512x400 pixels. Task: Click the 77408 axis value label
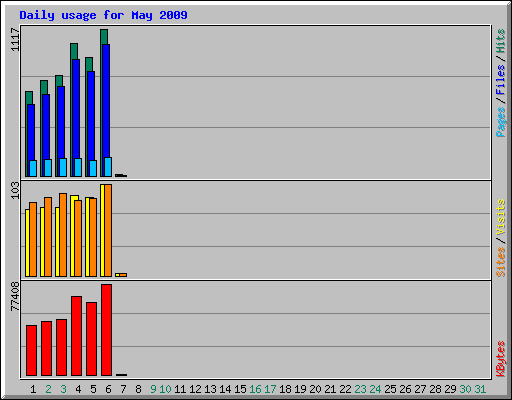click(x=15, y=296)
